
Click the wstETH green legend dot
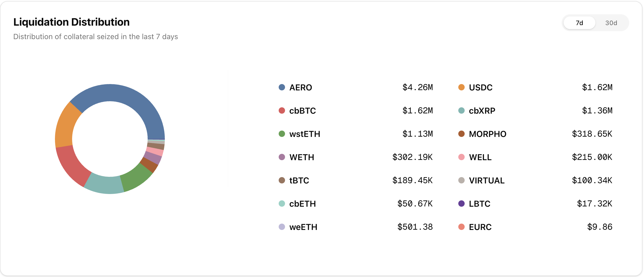point(282,134)
